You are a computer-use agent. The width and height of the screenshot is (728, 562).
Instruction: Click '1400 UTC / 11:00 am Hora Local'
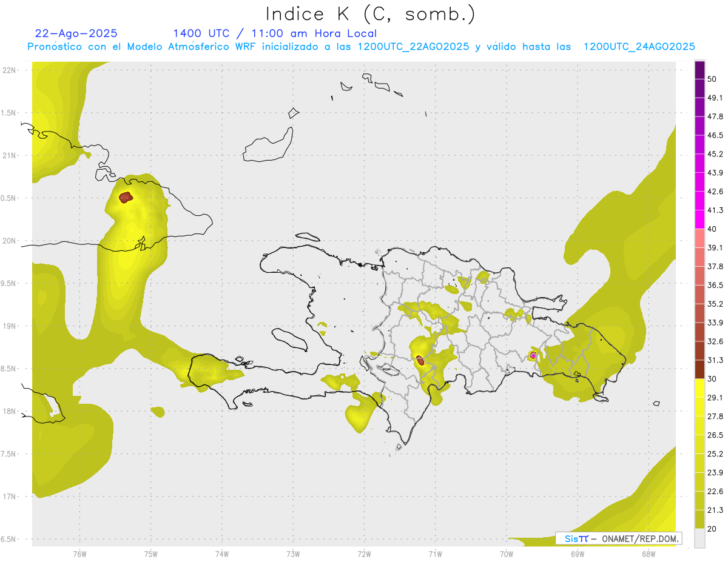pos(275,33)
